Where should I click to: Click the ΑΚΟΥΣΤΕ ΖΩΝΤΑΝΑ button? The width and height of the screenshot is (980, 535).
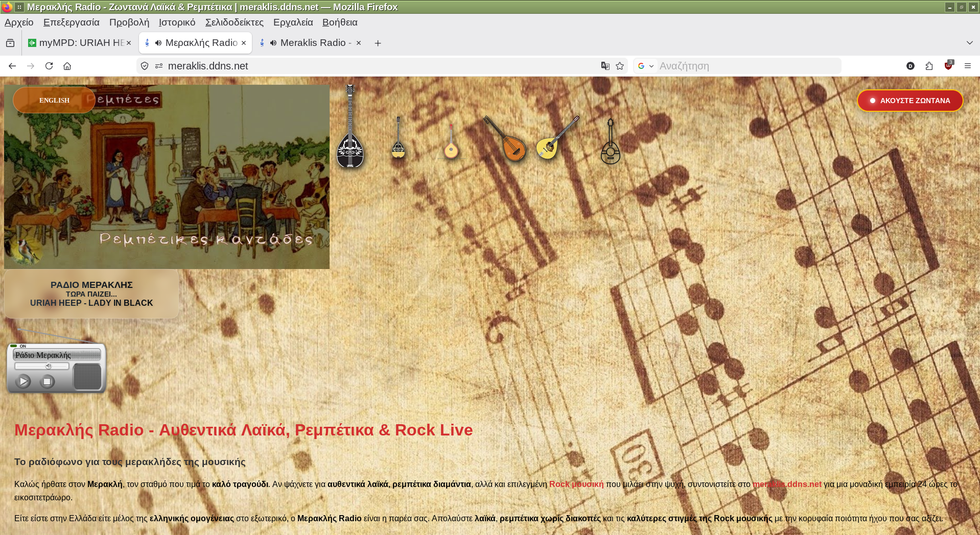[909, 101]
